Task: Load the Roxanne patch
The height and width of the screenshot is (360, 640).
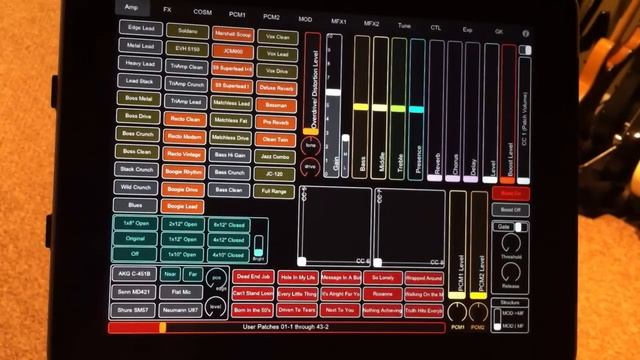Action: (x=382, y=294)
